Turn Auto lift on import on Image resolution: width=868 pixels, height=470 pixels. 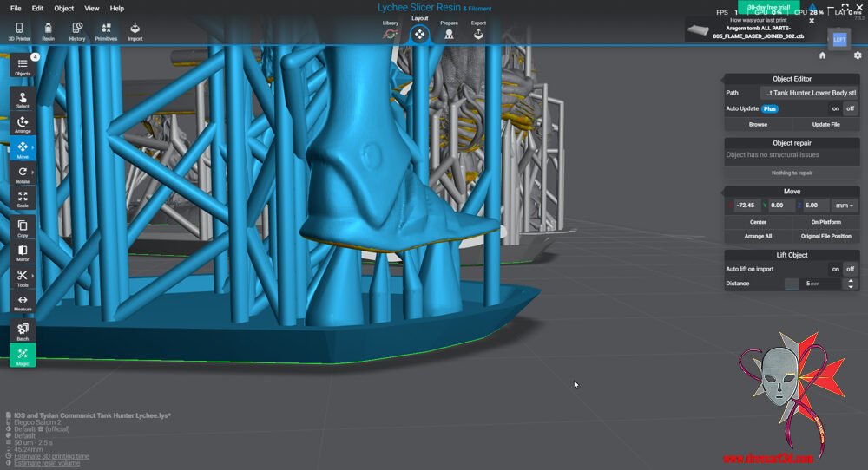835,270
